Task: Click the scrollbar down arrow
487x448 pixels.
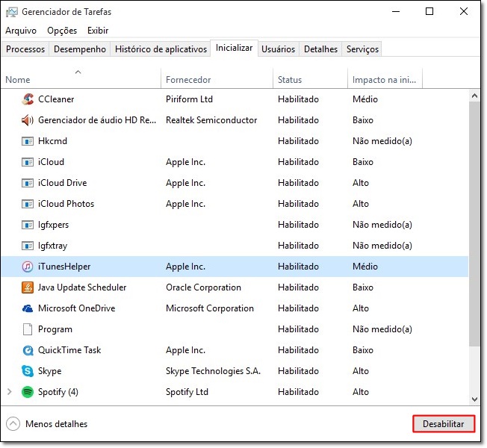Action: click(x=474, y=399)
